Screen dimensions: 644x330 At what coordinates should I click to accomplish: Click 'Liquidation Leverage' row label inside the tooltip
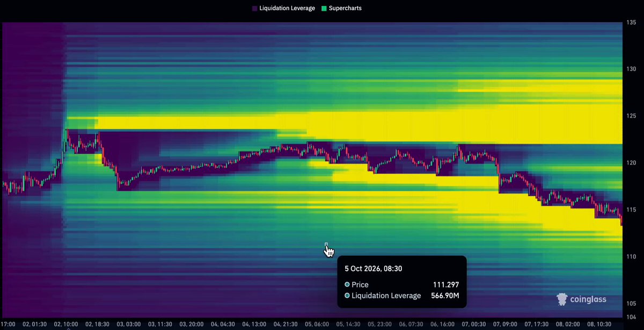tap(386, 296)
